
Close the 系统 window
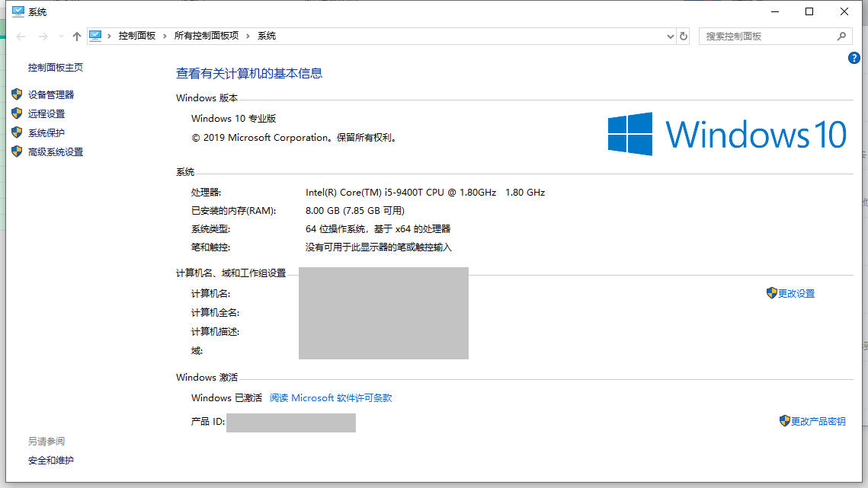pos(844,11)
